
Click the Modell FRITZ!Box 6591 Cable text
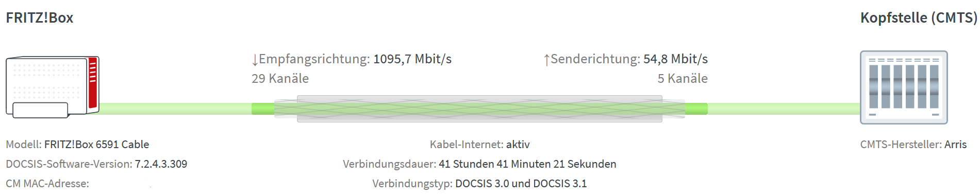pos(77,145)
